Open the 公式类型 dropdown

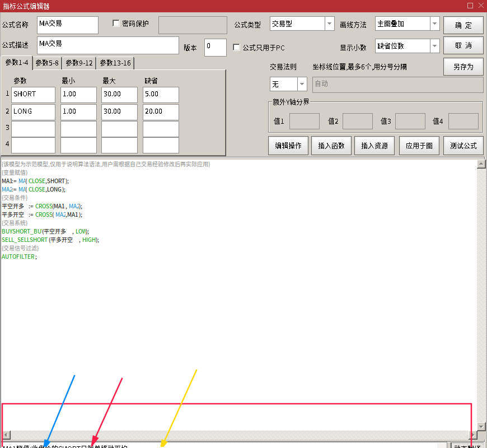[329, 24]
